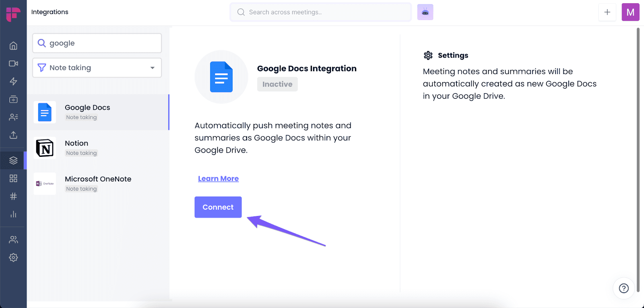Screen dimensions: 644x308
Task: Click the AI bot assistant icon
Action: (x=425, y=12)
